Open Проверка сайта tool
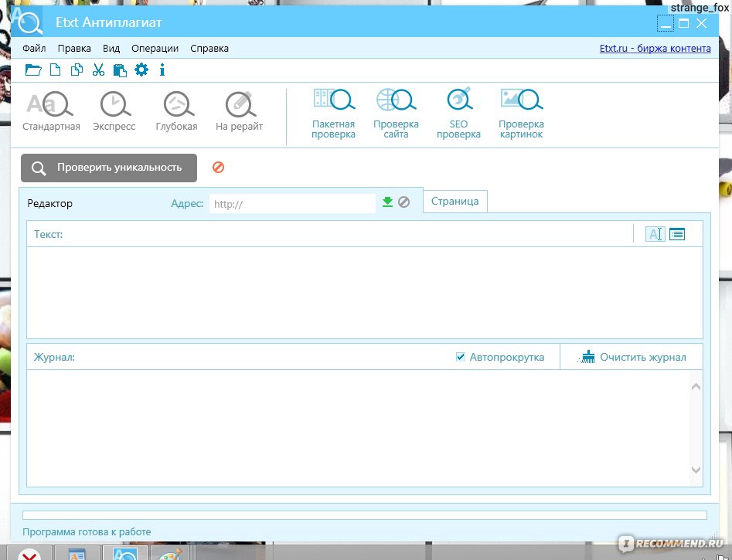The image size is (732, 560). [x=396, y=114]
